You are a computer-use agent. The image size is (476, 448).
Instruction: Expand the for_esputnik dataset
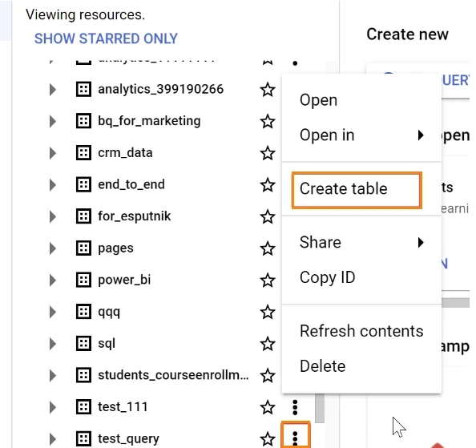(x=53, y=216)
